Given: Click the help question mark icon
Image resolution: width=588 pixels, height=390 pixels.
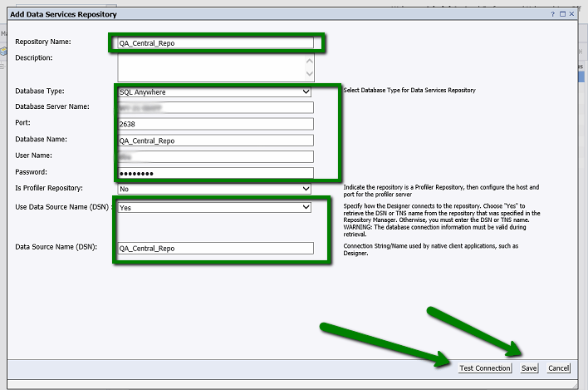Looking at the screenshot, I should (x=552, y=14).
